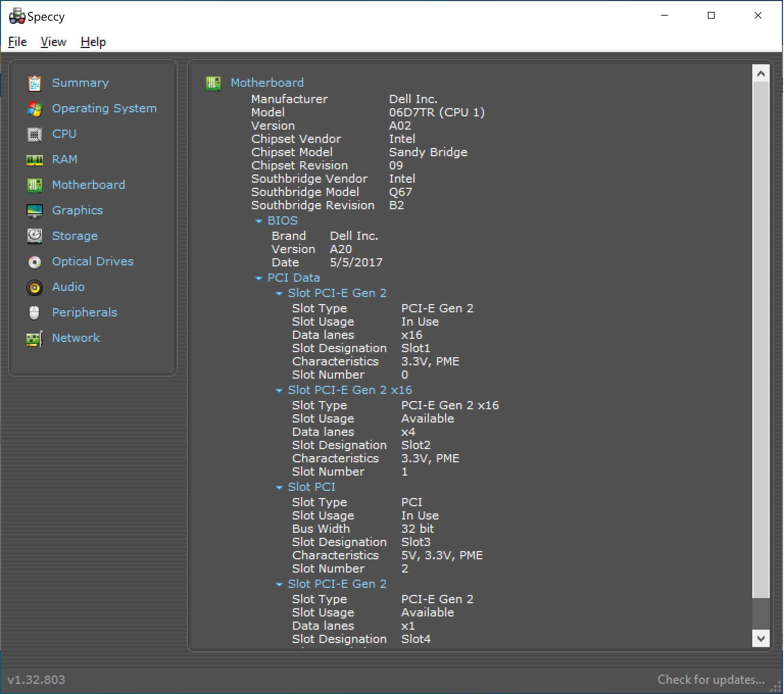Click the vertical scrollbar thumb
This screenshot has width=784, height=694.
coord(761,340)
